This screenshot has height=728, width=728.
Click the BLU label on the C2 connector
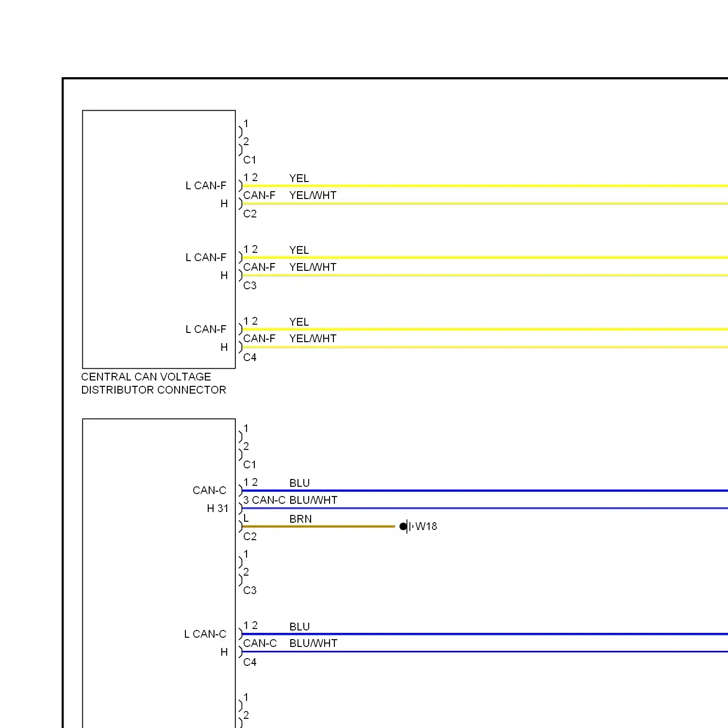click(x=299, y=483)
